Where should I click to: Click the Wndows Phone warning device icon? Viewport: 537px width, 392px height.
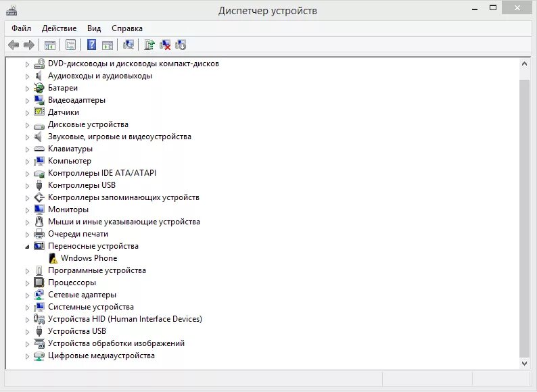[x=53, y=258]
